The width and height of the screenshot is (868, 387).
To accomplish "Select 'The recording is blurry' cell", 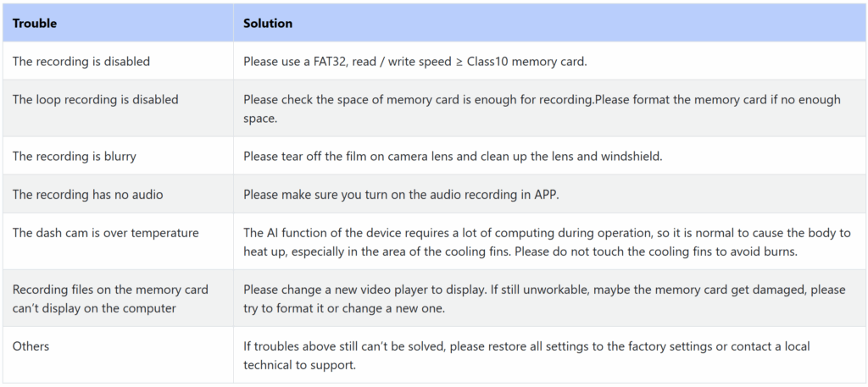I will point(118,156).
